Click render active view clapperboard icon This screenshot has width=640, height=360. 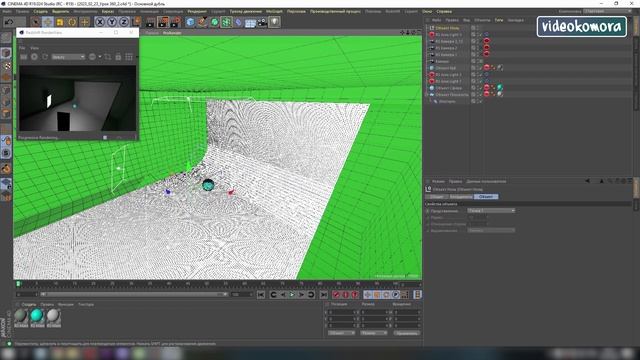150,22
